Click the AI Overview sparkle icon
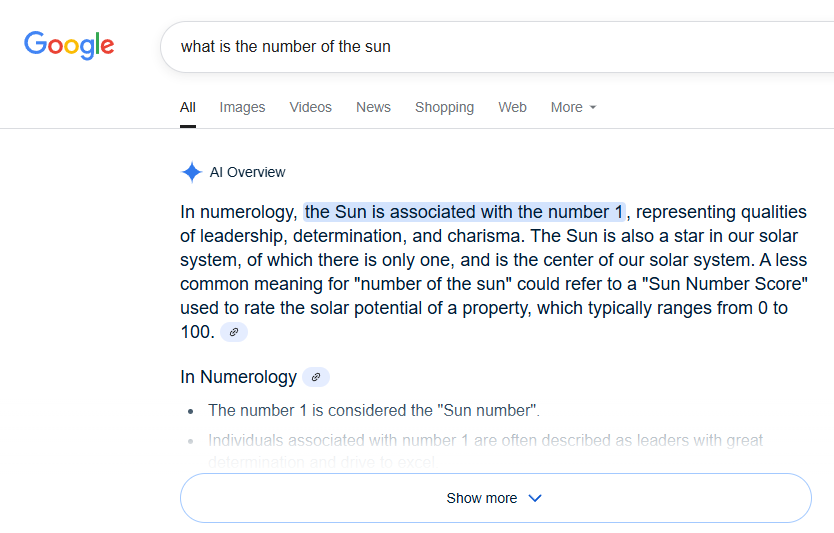Screen dimensions: 834x533 click(191, 172)
